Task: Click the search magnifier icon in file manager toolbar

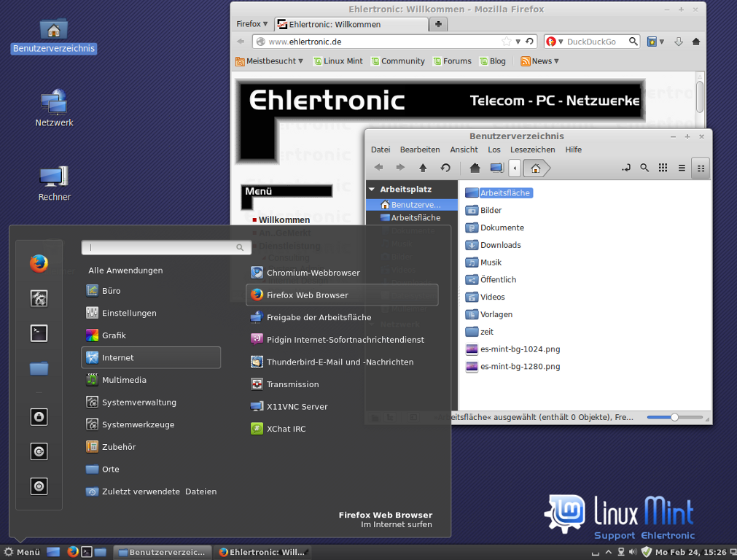Action: 644,168
